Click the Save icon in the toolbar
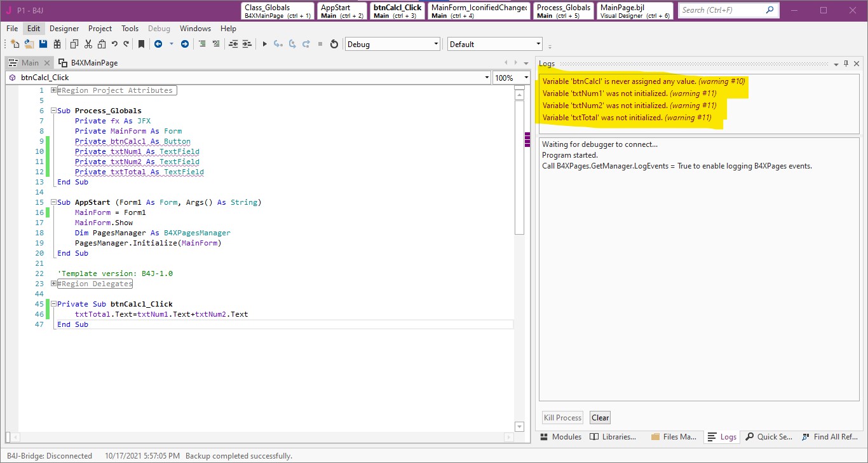This screenshot has width=868, height=463. pyautogui.click(x=43, y=44)
